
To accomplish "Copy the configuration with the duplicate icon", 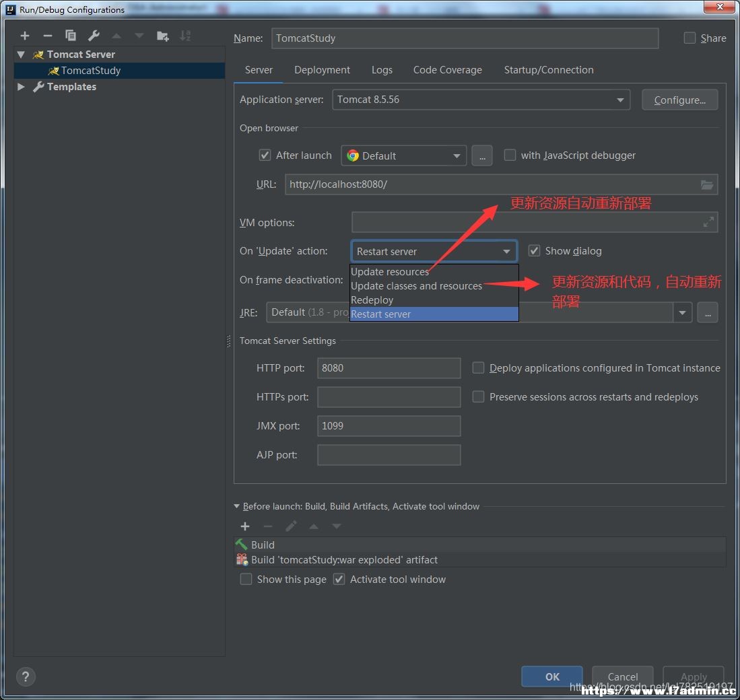I will [x=70, y=36].
